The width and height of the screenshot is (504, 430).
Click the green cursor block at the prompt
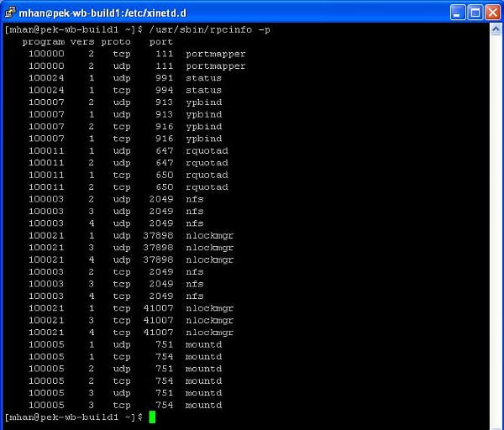tap(152, 417)
